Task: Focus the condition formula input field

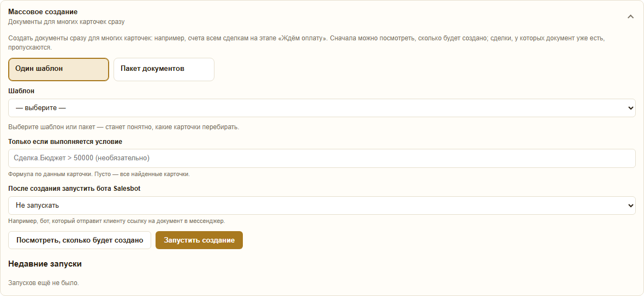Action: [321, 158]
